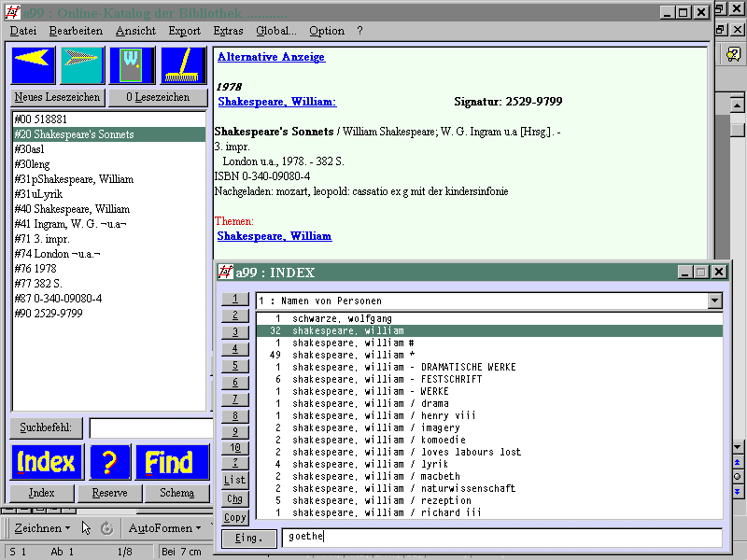Click scroll down arrow of background window scrollbar
The height and width of the screenshot is (560, 747).
pyautogui.click(x=737, y=447)
